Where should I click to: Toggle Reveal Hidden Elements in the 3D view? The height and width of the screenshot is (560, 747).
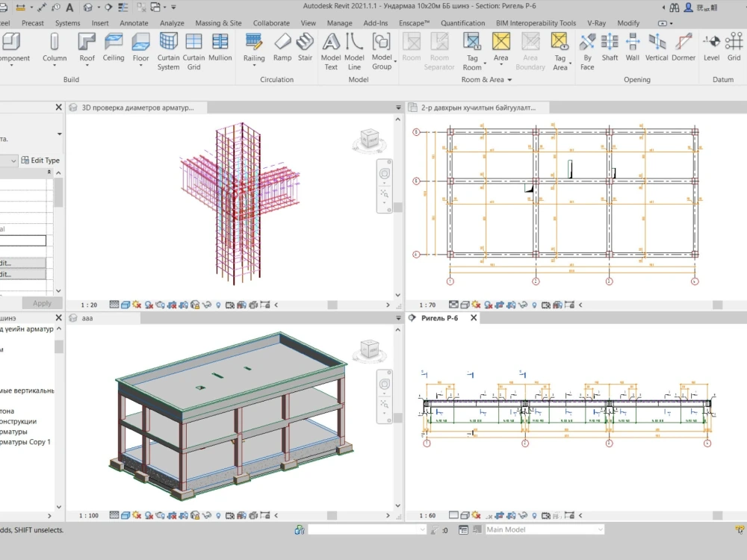[217, 514]
